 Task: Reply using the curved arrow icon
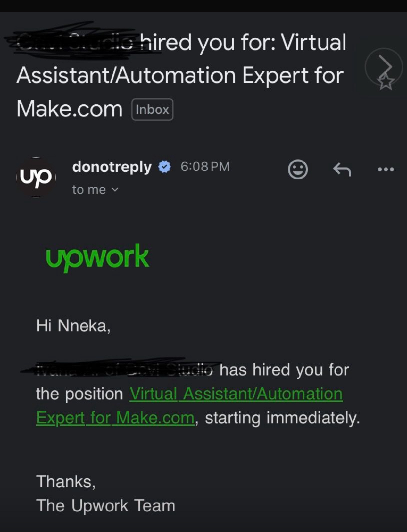tap(342, 169)
